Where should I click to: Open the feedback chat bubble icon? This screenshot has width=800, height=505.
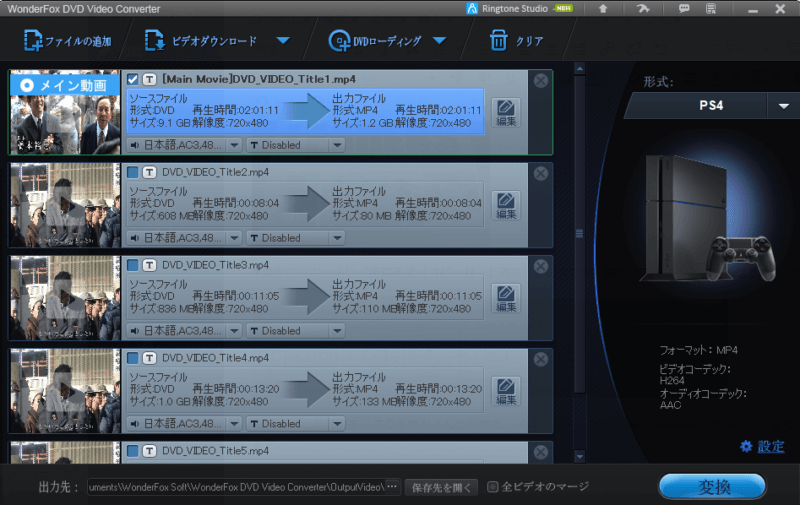pos(684,9)
